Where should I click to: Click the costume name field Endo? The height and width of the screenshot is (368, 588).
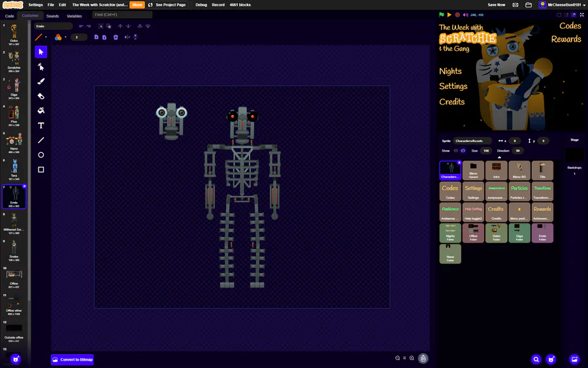(x=53, y=26)
